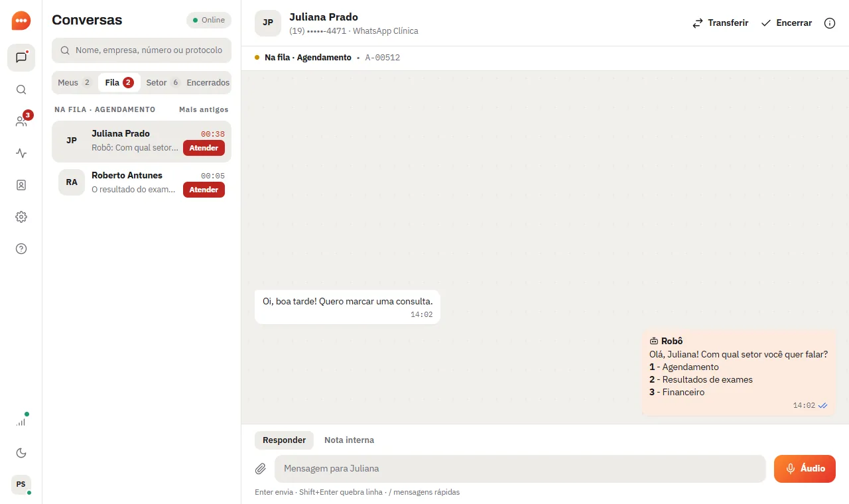Open the address book icon in sidebar

(21, 185)
